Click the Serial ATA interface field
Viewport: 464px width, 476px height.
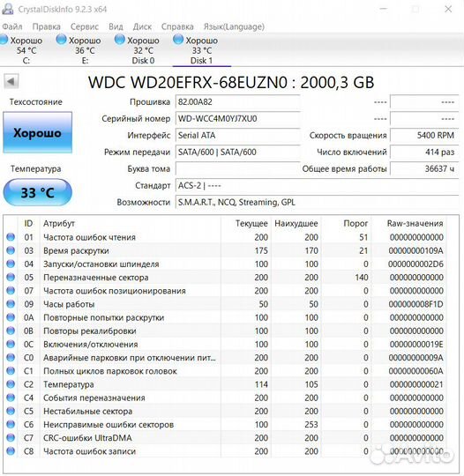(x=237, y=135)
